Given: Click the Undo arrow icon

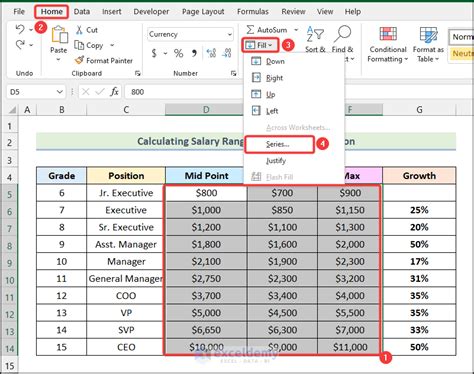Looking at the screenshot, I should [20, 29].
